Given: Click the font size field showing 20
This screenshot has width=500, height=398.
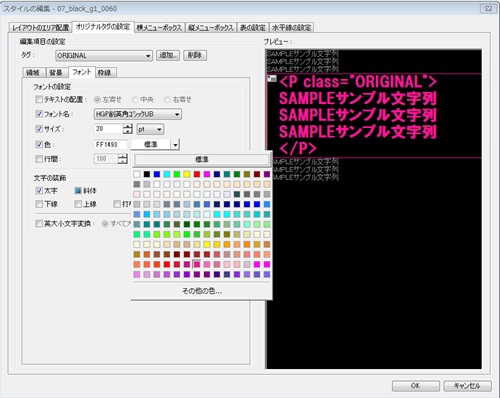Looking at the screenshot, I should 109,129.
